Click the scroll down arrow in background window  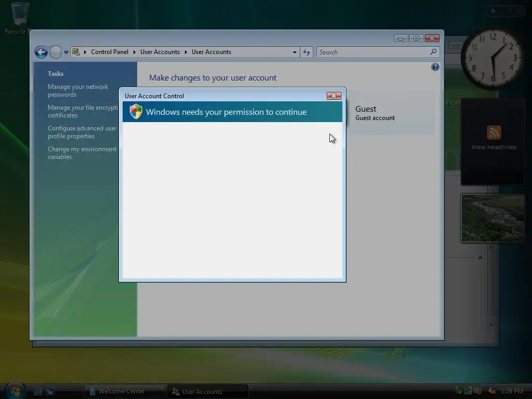click(x=491, y=325)
